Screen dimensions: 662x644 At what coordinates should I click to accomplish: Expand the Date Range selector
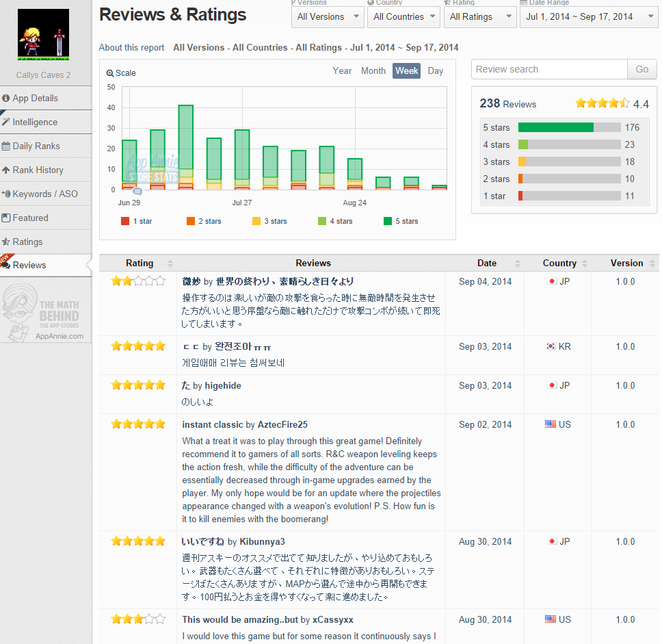point(587,16)
